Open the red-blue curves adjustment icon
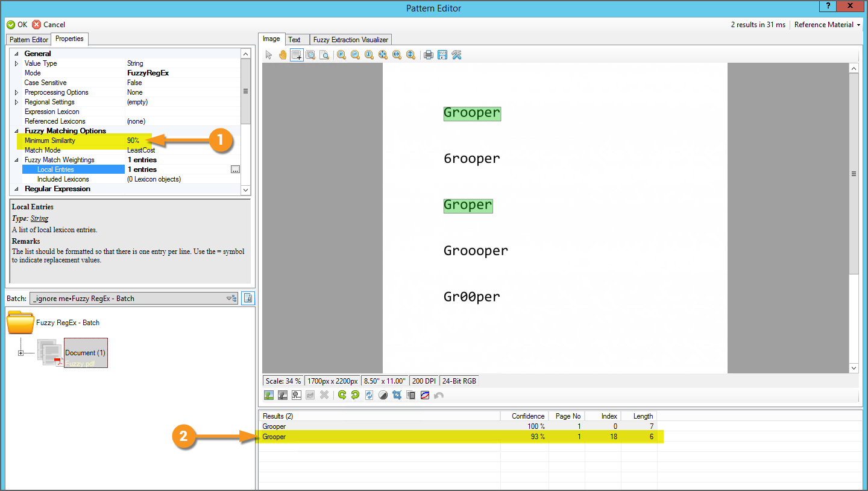 pos(424,395)
